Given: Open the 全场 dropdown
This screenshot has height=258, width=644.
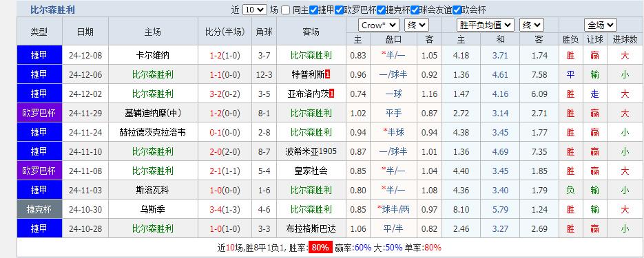Looking at the screenshot, I should 601,25.
